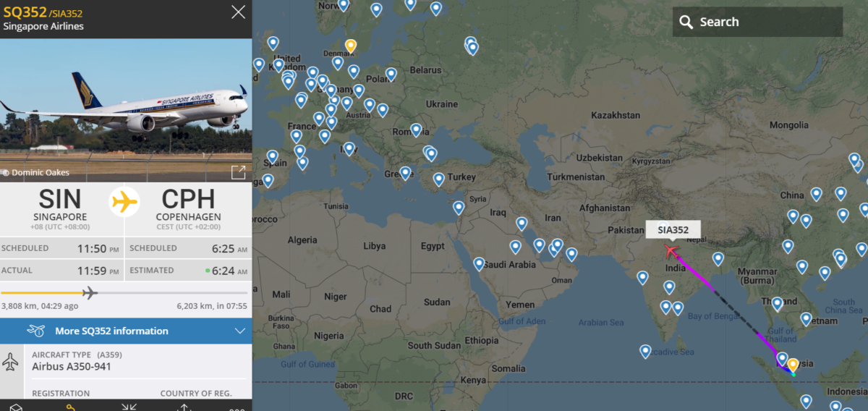
Task: Click the 3D view cube icon
Action: click(16, 407)
